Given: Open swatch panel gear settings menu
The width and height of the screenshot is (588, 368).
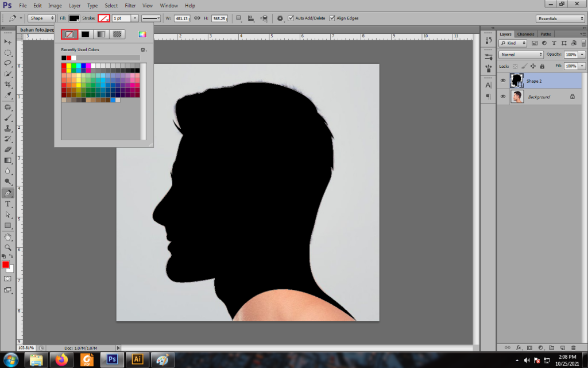Looking at the screenshot, I should click(143, 50).
